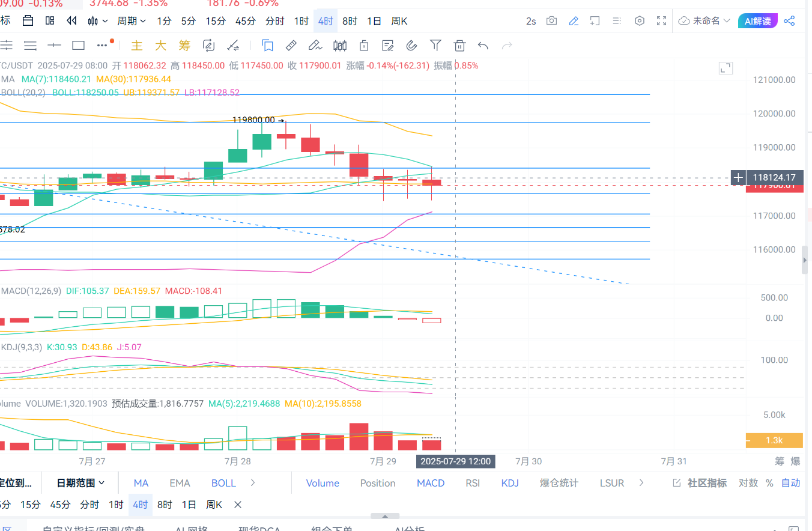This screenshot has width=812, height=531.
Task: Open the 周期 period dropdown
Action: tap(132, 21)
